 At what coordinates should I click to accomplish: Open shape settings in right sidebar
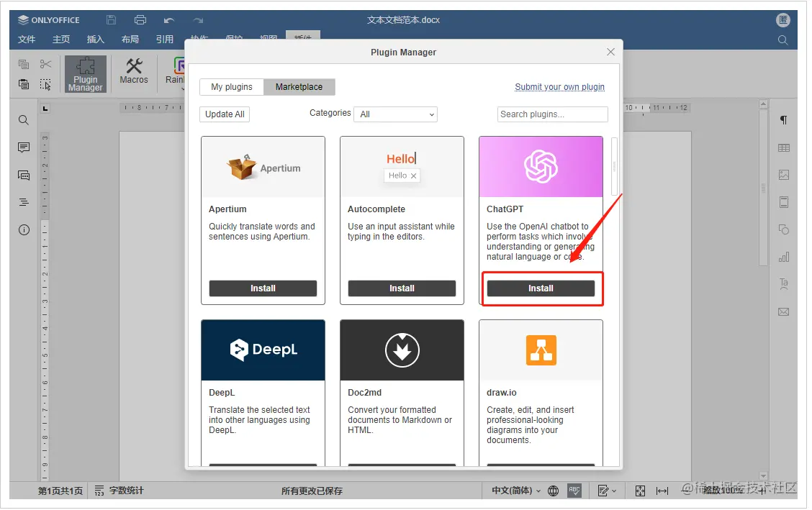[x=783, y=229]
